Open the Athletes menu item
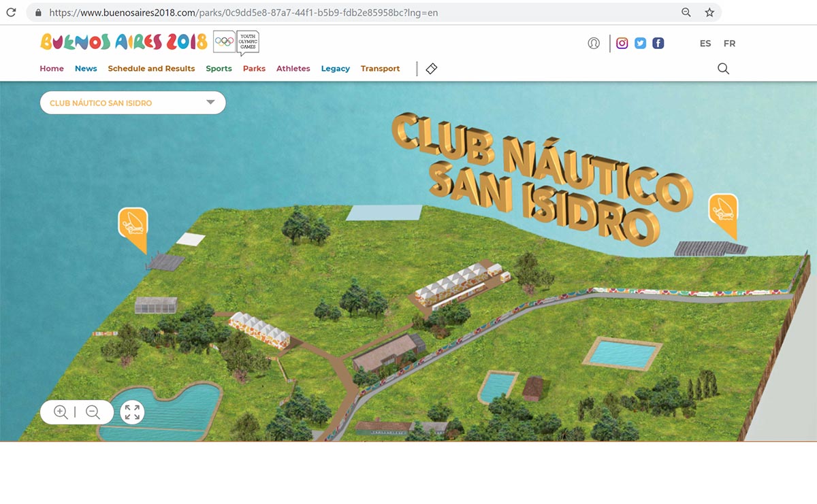 [293, 69]
